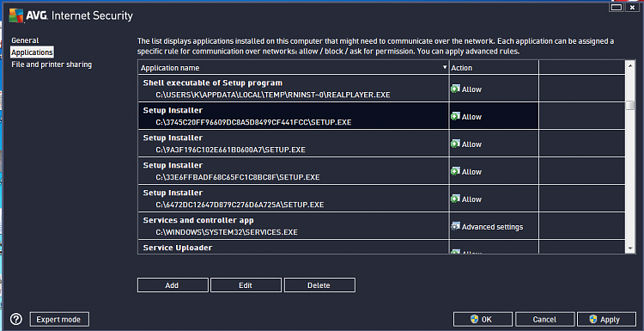Image resolution: width=644 pixels, height=331 pixels.
Task: Click Advanced settings action text for SERVICES.EXE
Action: click(x=493, y=227)
